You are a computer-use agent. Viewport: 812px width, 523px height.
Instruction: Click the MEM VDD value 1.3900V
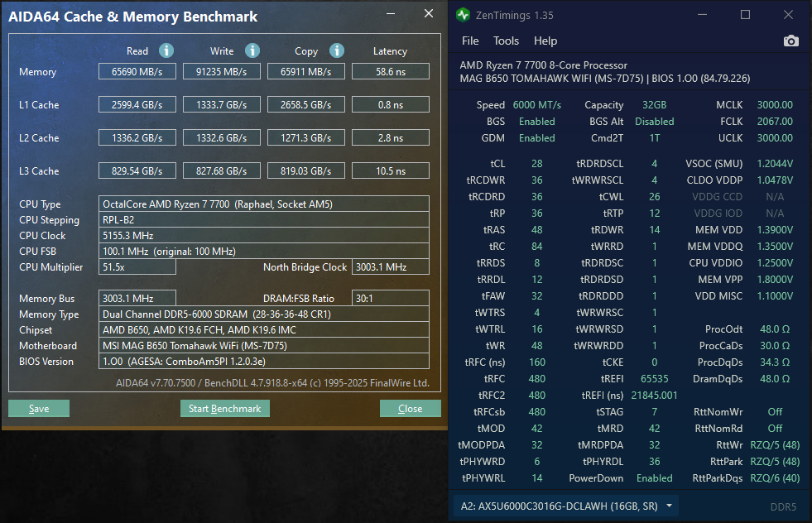(775, 229)
